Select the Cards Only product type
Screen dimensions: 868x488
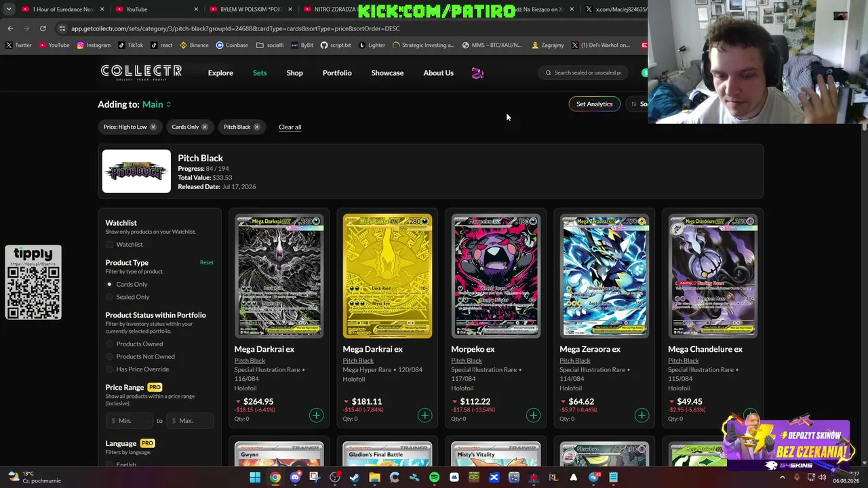[110, 285]
